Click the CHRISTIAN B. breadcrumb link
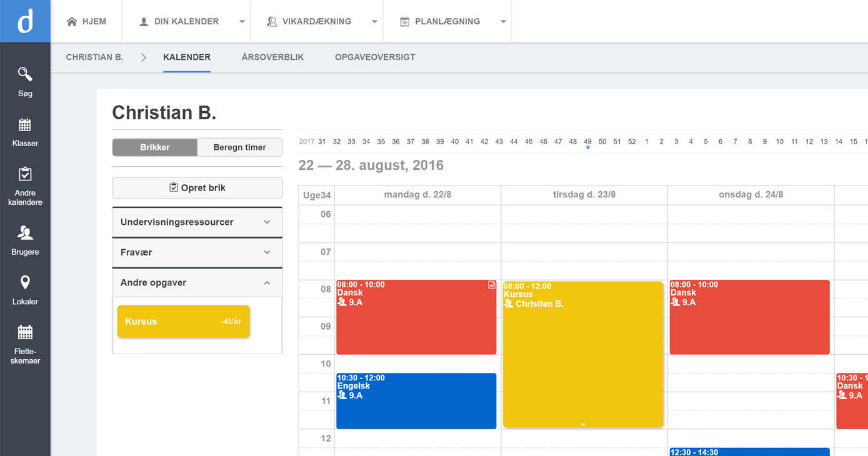 pos(95,57)
